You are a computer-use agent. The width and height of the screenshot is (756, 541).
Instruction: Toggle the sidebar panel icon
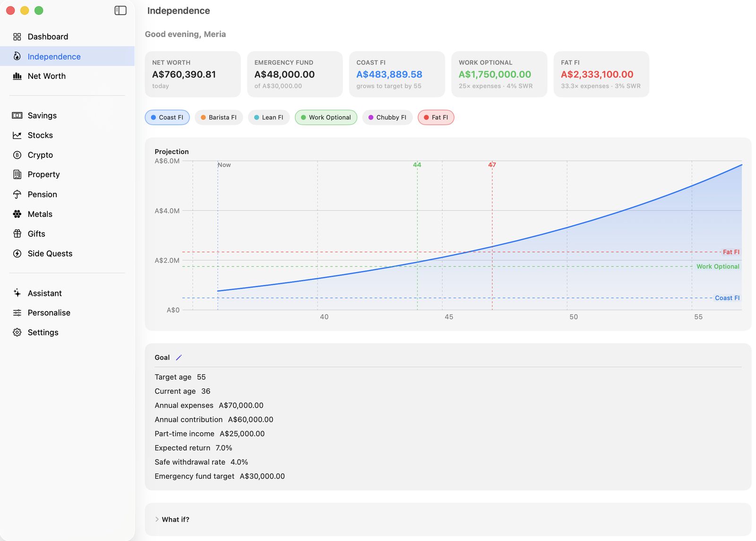click(120, 10)
